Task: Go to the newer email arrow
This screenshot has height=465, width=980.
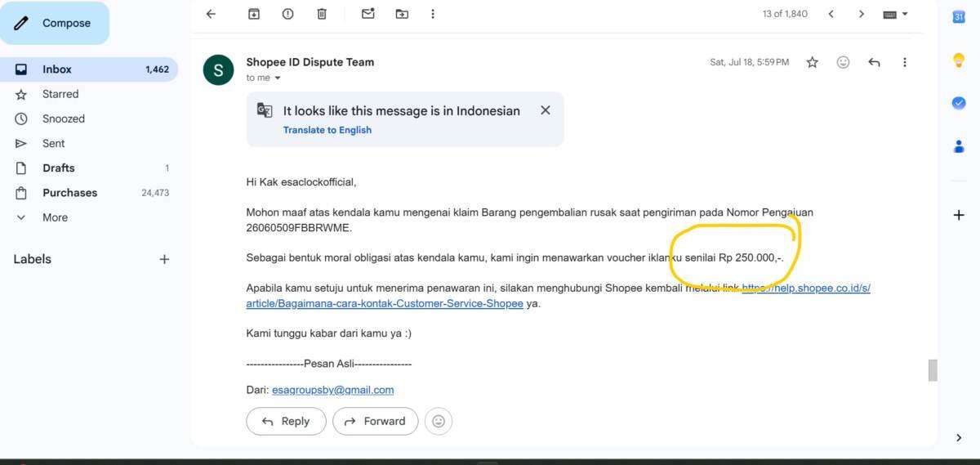Action: [x=831, y=14]
